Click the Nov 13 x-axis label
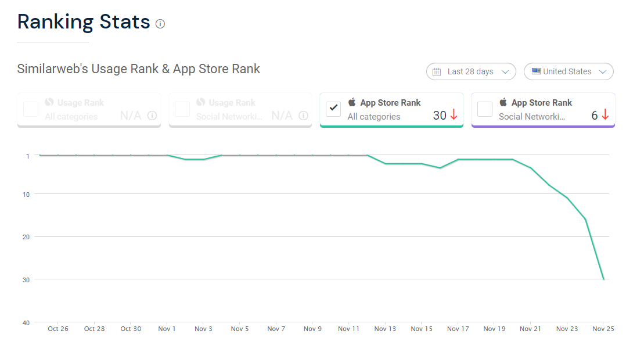 click(385, 329)
